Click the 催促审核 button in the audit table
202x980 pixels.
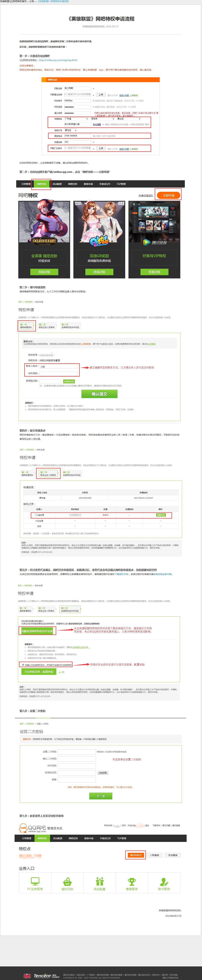click(x=161, y=515)
